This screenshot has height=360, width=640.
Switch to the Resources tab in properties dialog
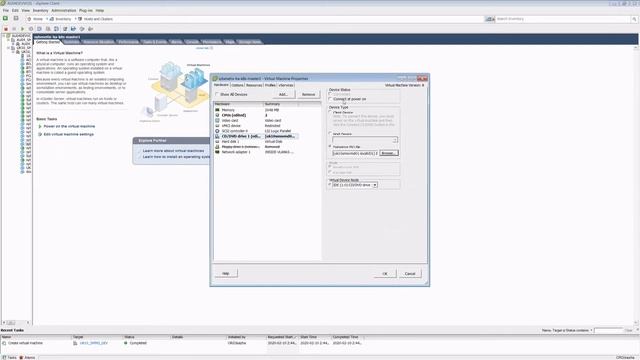[254, 85]
